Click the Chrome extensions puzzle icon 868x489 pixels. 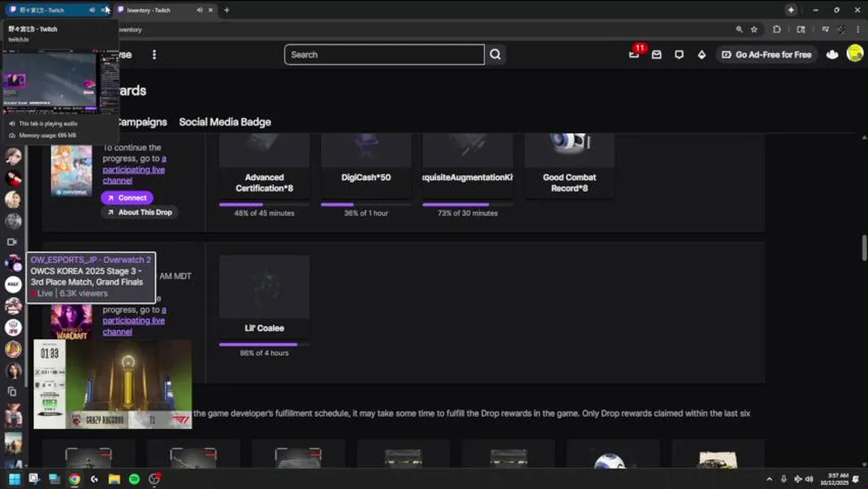777,29
